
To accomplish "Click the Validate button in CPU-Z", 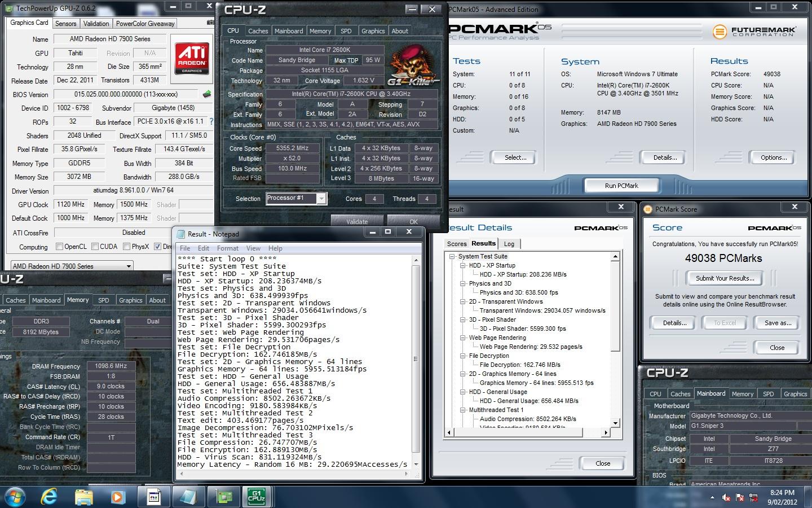I will [x=357, y=221].
